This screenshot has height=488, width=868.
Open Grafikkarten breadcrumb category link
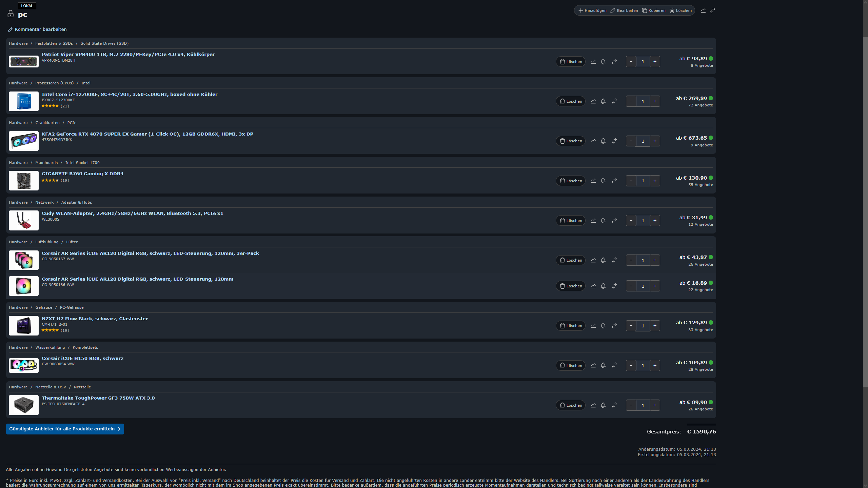[47, 123]
